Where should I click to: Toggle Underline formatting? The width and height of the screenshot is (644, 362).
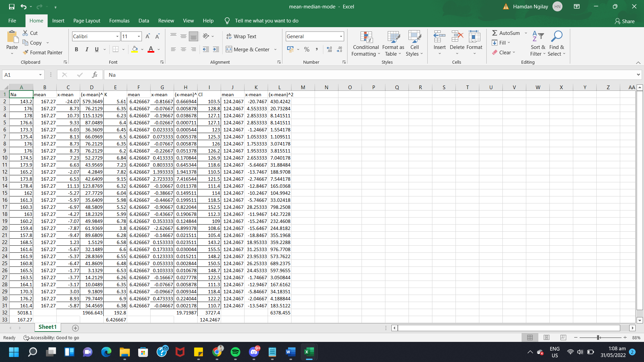click(97, 49)
